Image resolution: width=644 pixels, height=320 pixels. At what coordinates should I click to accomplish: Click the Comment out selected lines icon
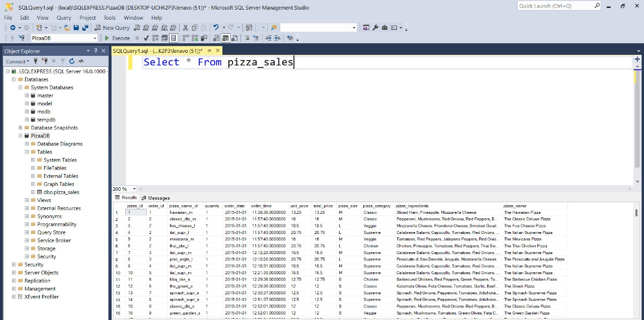(x=247, y=38)
